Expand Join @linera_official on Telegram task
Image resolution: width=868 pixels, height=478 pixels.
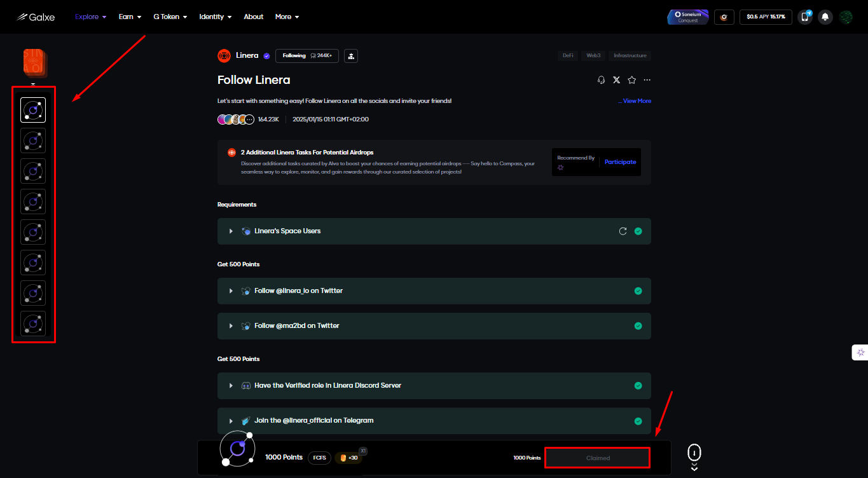click(231, 421)
